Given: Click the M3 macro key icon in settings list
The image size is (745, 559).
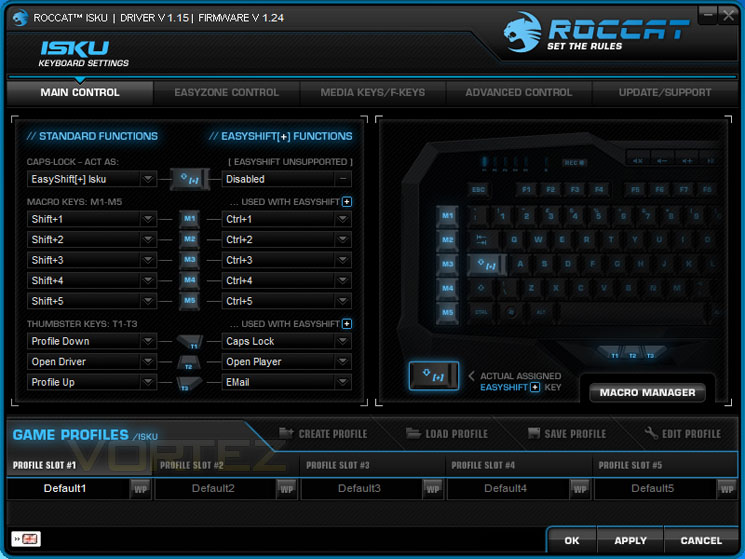Looking at the screenshot, I should click(x=190, y=260).
